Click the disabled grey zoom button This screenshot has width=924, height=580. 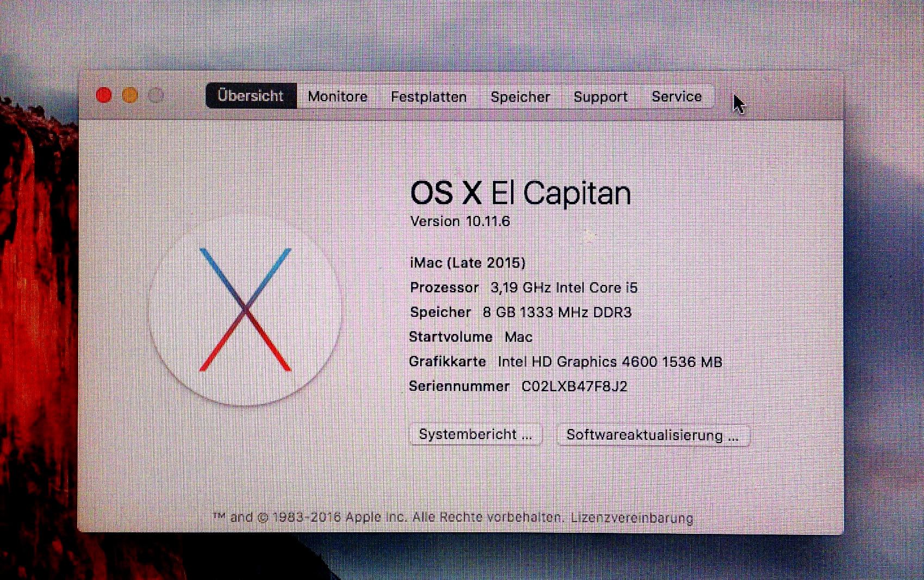(156, 96)
